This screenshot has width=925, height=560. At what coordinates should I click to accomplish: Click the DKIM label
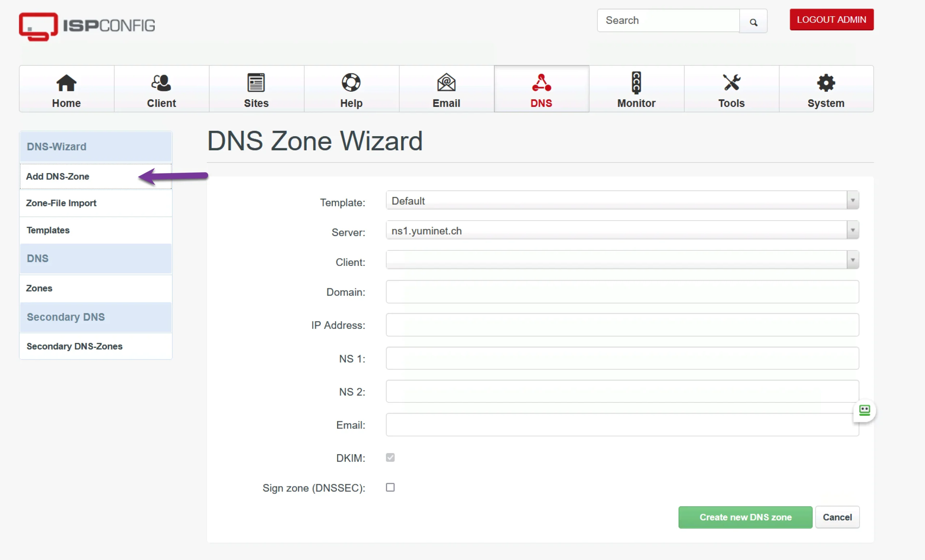click(350, 458)
